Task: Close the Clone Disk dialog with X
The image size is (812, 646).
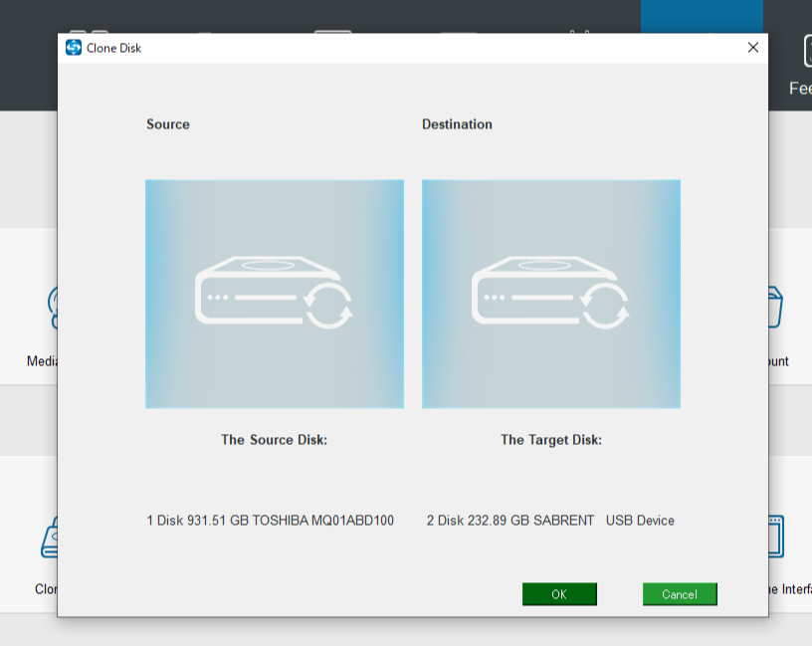Action: 753,47
